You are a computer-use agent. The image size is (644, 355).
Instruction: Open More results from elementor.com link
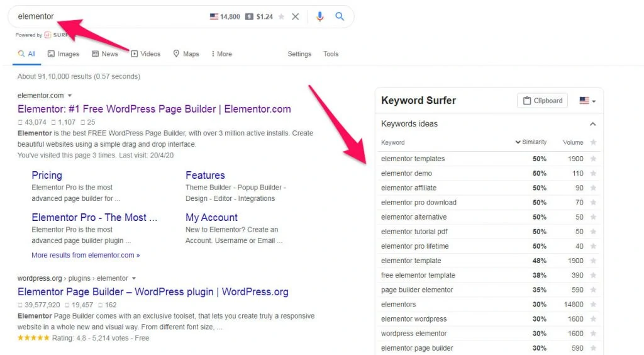tap(86, 255)
